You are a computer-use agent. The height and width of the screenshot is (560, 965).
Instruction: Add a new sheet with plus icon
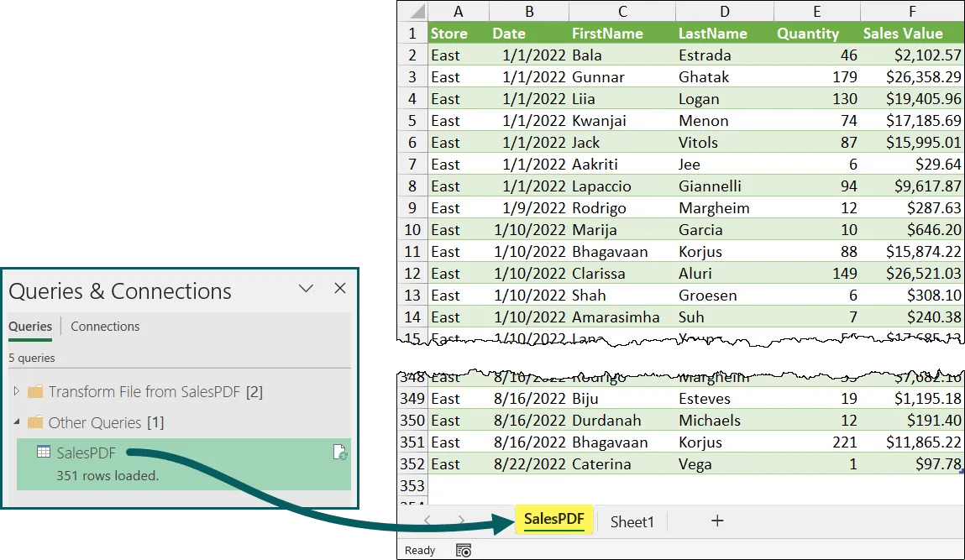click(717, 521)
